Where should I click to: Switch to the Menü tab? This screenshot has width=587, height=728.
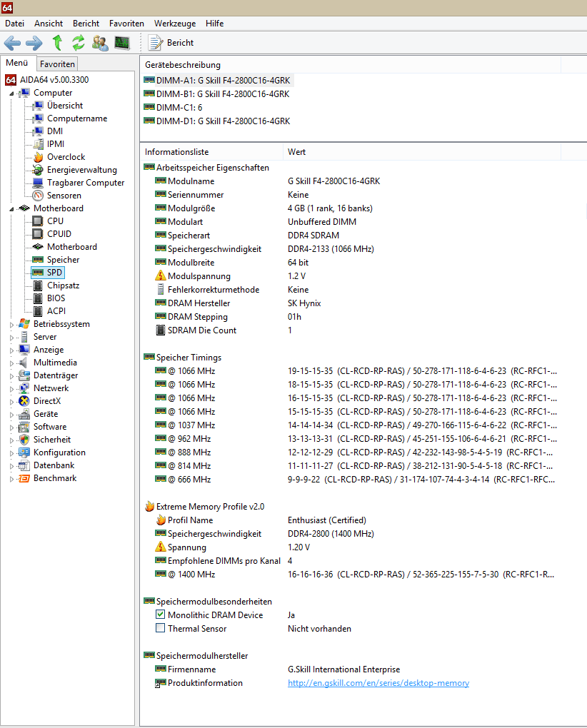[x=17, y=63]
